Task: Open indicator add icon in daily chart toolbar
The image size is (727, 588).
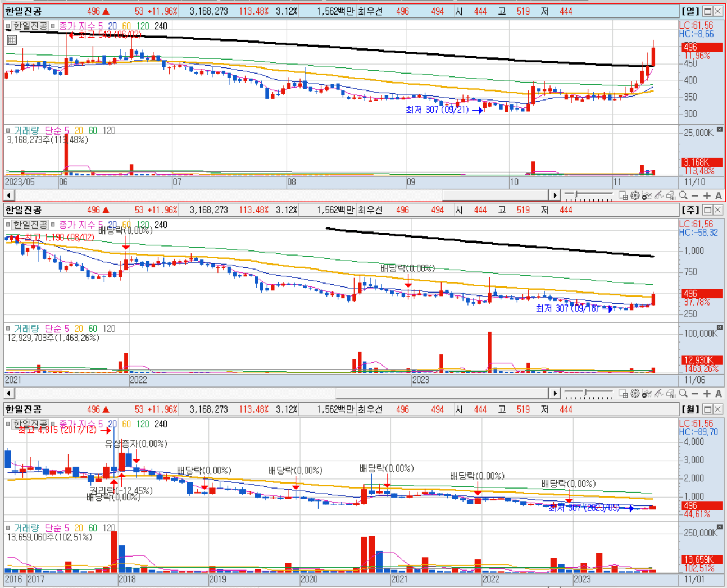Action: (x=647, y=195)
